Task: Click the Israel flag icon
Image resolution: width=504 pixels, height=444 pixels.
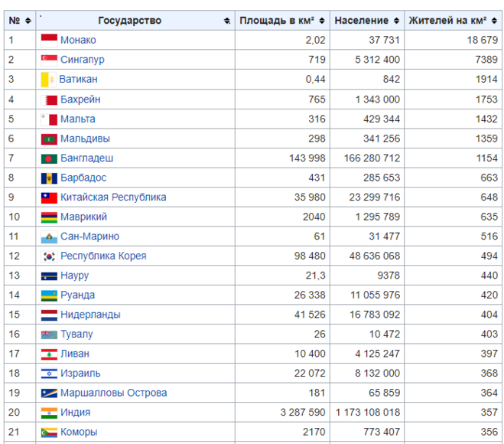Action: 49,374
